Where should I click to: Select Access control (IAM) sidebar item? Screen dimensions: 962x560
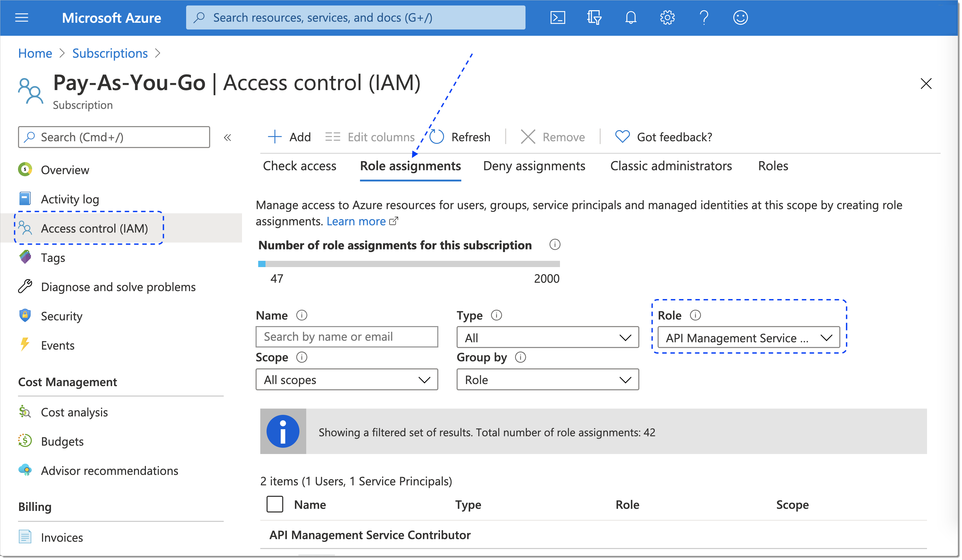[x=121, y=228]
